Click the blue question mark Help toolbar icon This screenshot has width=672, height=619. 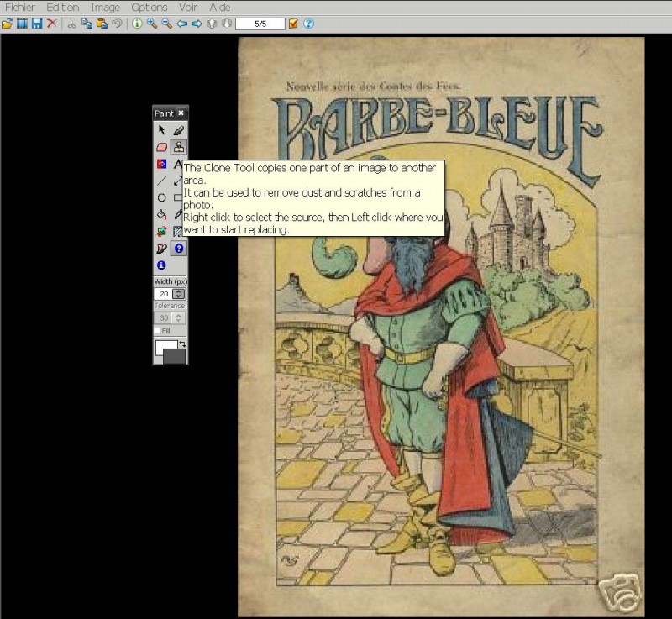[x=308, y=24]
